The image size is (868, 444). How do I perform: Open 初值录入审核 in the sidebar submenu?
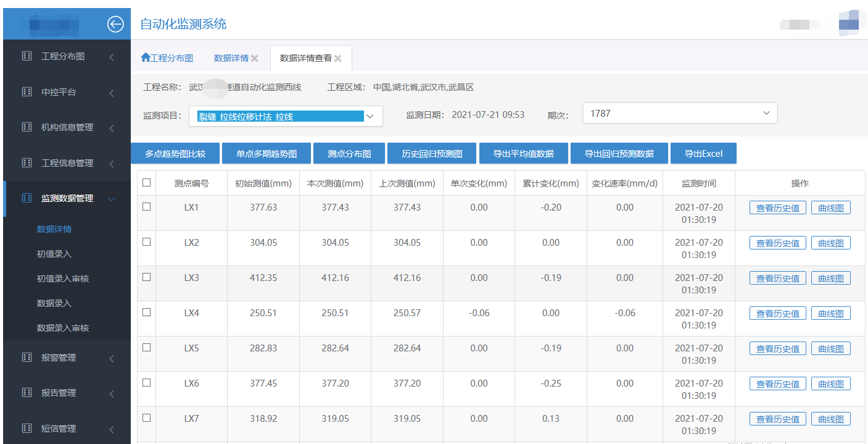(x=63, y=279)
